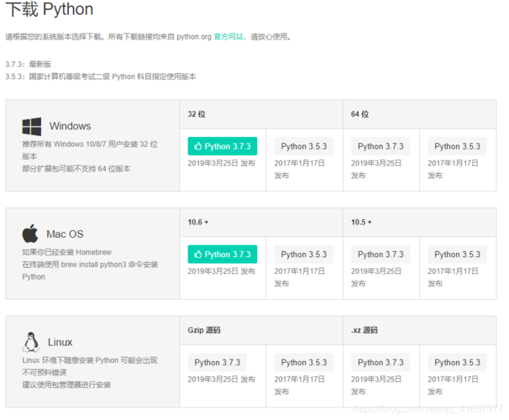The width and height of the screenshot is (509, 420).
Task: Click the Gzip 源码 column header
Action: click(204, 330)
